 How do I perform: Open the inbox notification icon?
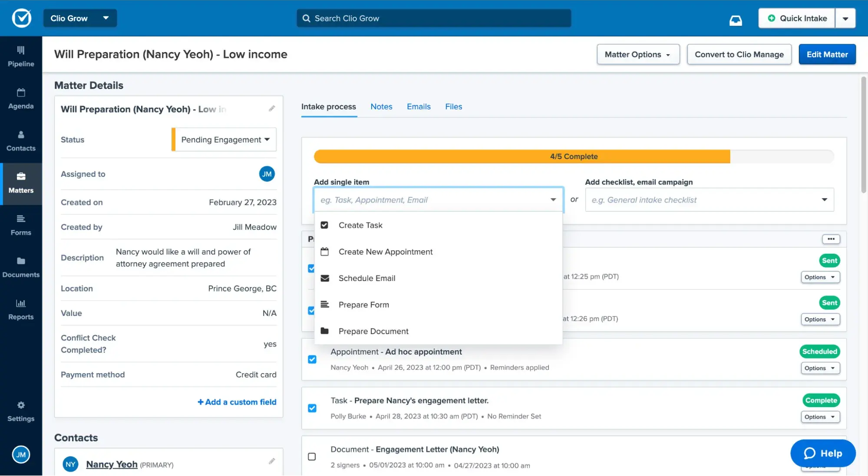(736, 20)
